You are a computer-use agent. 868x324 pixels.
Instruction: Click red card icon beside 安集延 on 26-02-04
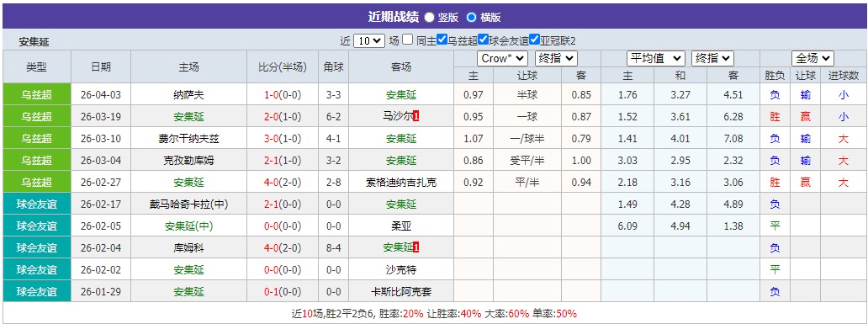tap(416, 247)
